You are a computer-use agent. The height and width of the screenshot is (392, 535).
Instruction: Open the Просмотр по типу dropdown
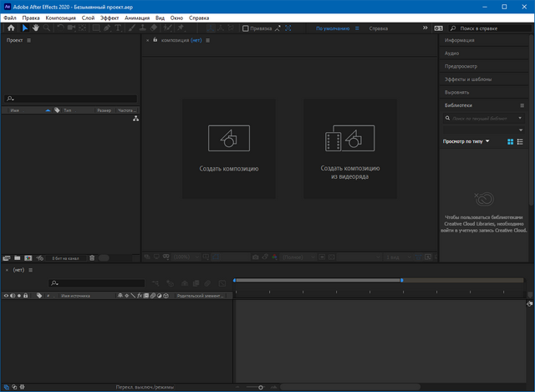point(466,142)
